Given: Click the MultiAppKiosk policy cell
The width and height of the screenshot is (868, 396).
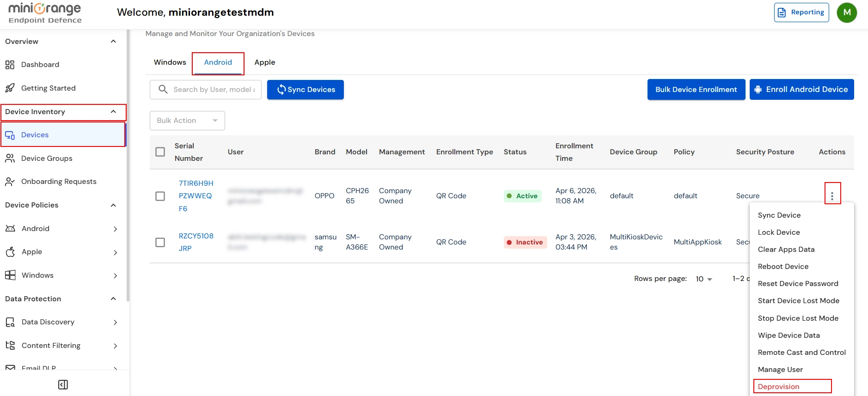Looking at the screenshot, I should click(x=697, y=242).
